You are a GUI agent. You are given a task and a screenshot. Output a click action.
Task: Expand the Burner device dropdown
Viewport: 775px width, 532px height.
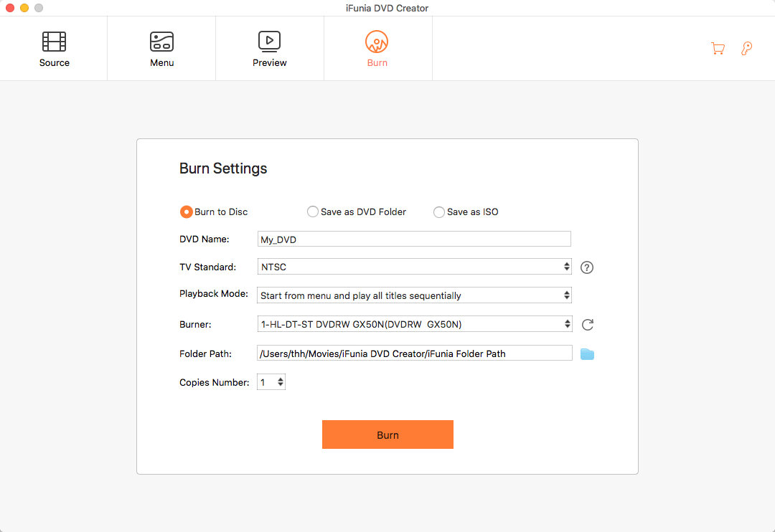[x=414, y=324]
